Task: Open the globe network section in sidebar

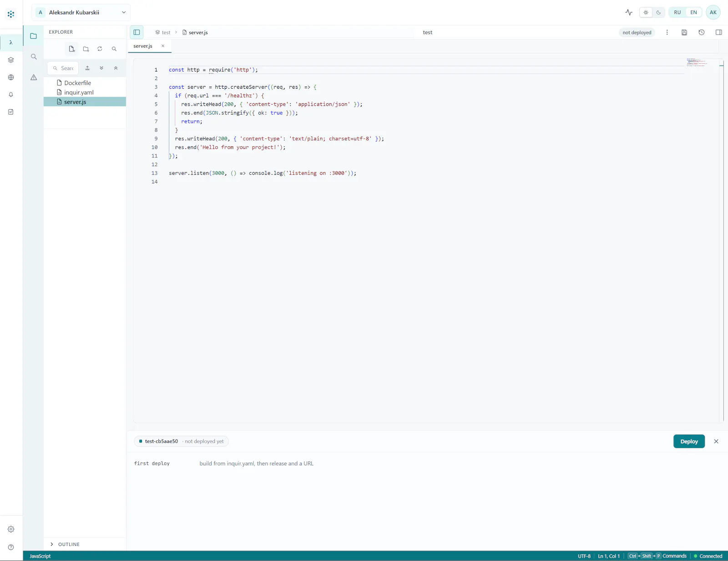Action: point(11,77)
